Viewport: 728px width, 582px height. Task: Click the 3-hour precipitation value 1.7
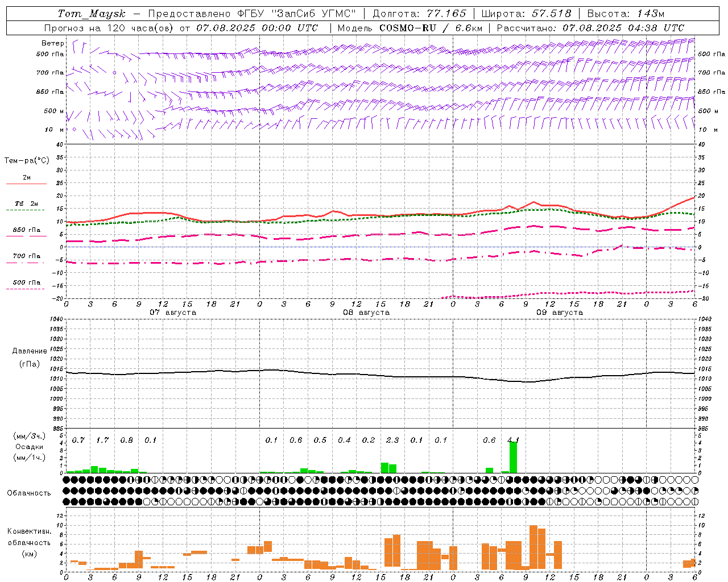coord(102,440)
